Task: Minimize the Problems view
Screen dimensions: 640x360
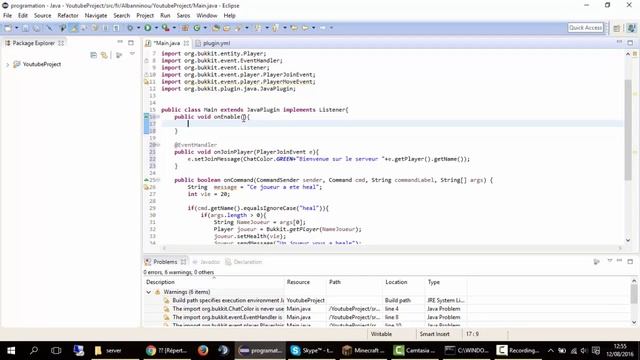Action: (619, 261)
